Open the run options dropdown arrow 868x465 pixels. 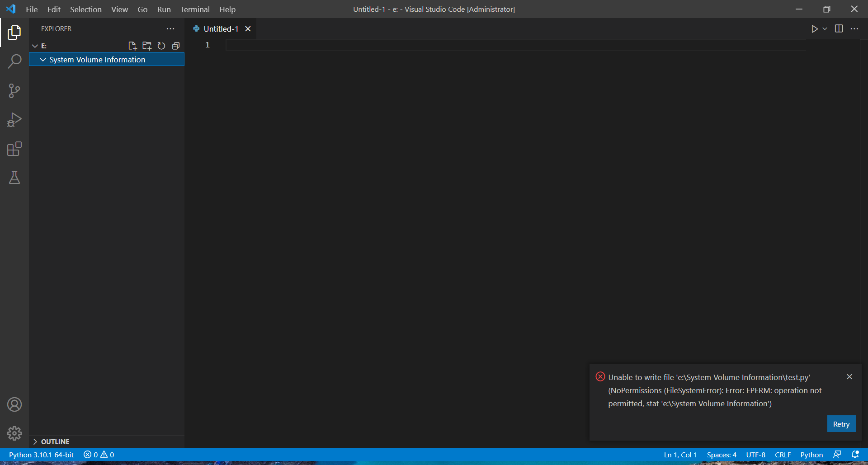(825, 29)
